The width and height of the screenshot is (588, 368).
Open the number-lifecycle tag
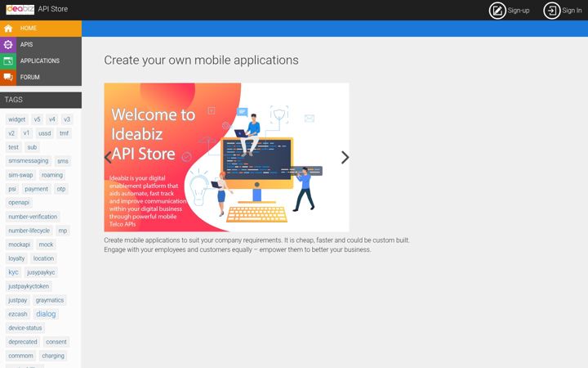click(29, 231)
